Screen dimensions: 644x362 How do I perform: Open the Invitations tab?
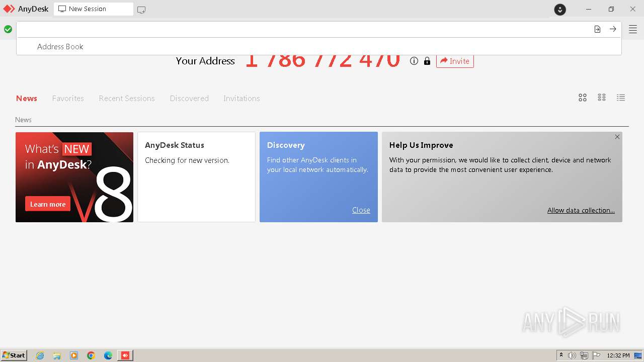tap(242, 98)
